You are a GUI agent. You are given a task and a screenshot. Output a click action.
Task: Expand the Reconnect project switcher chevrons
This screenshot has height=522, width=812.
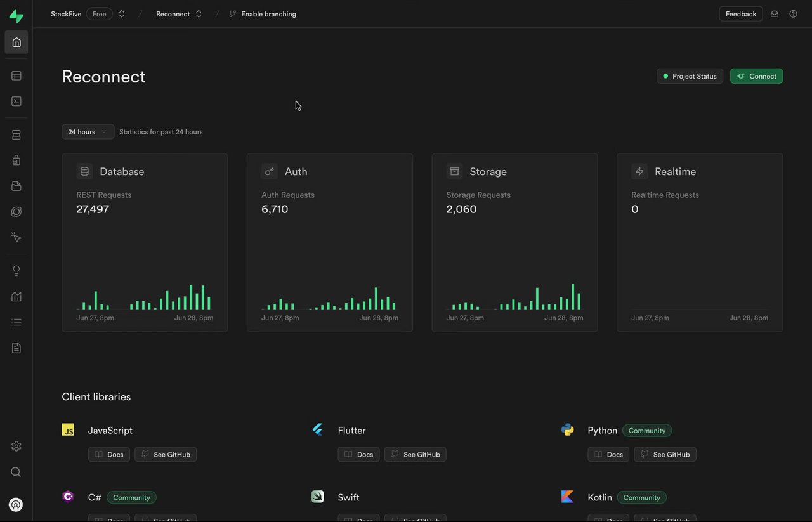pyautogui.click(x=199, y=14)
